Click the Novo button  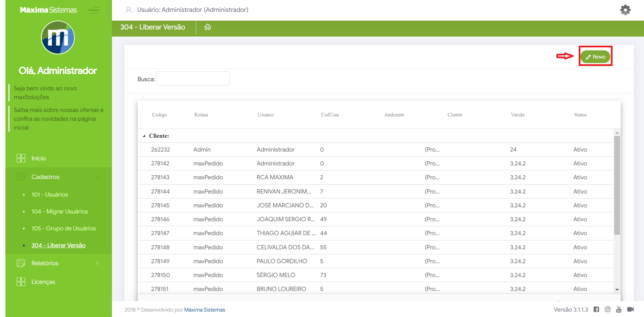point(595,57)
